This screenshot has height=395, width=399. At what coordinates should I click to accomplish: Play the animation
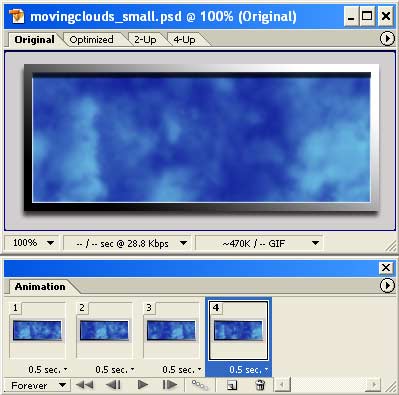coord(143,385)
